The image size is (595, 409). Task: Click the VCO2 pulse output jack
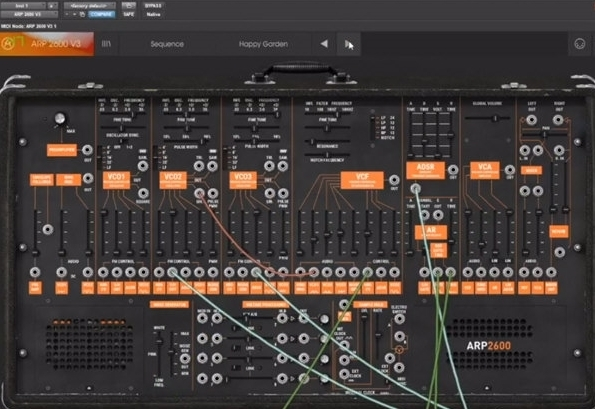[x=213, y=193]
